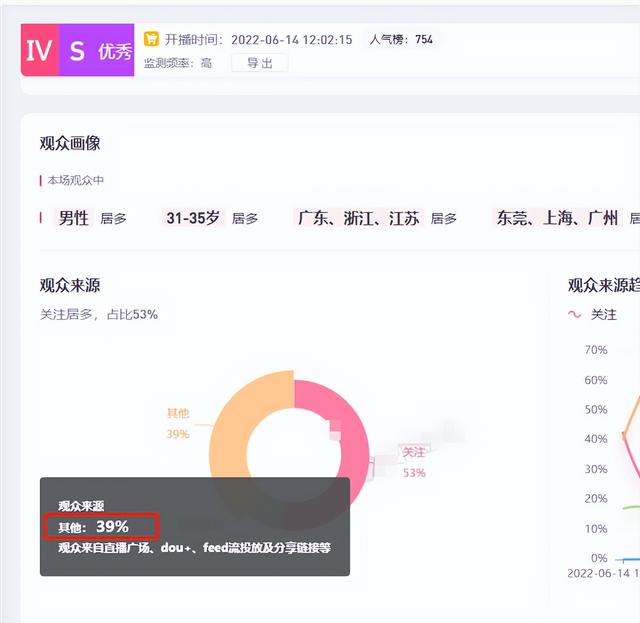
Task: Select the 东莞、上海、广州 city tag
Action: tap(557, 218)
